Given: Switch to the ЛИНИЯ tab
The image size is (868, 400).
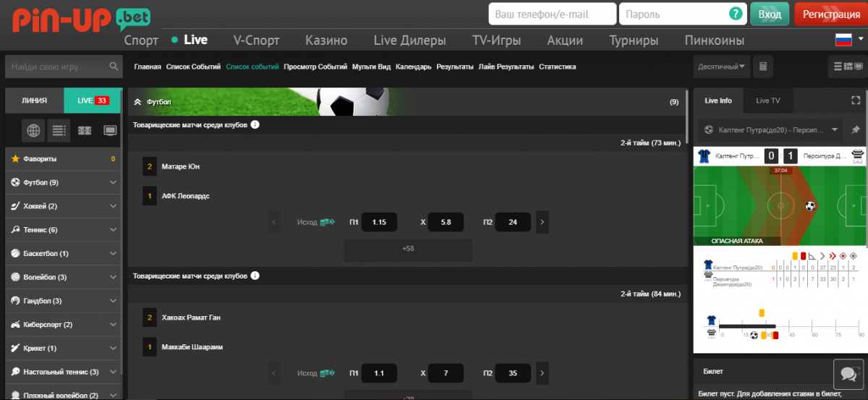Looking at the screenshot, I should click(x=35, y=101).
